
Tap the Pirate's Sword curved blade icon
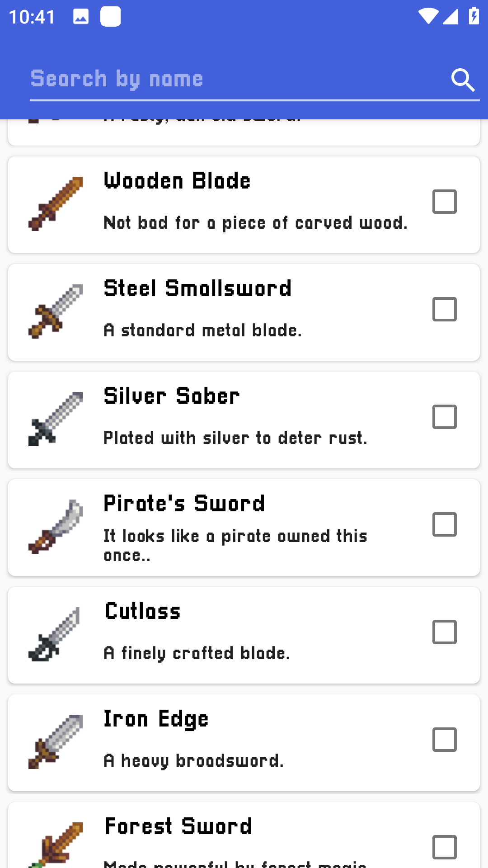pos(56,527)
